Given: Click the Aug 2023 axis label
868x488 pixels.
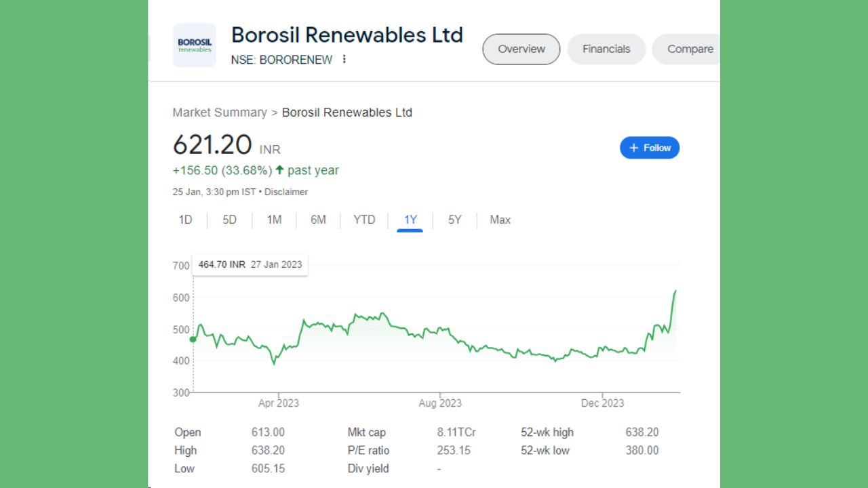Looking at the screenshot, I should [440, 403].
